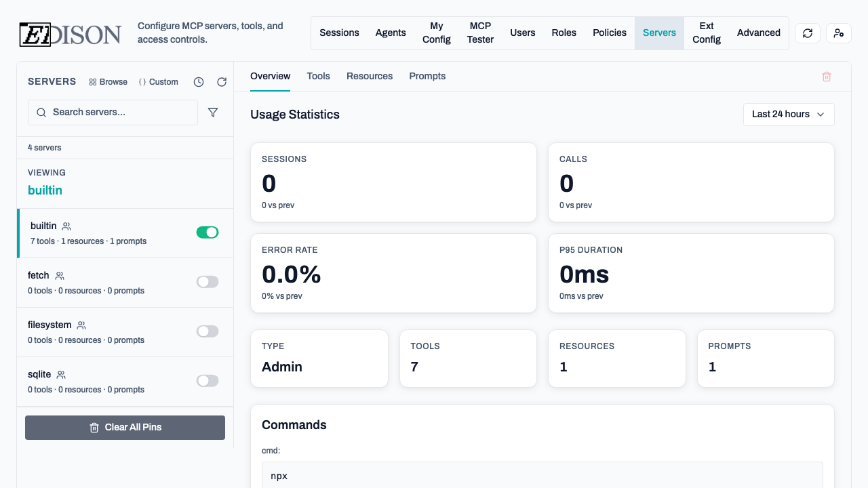This screenshot has height=488, width=868.
Task: Click the users icon beside sqlite
Action: click(61, 375)
